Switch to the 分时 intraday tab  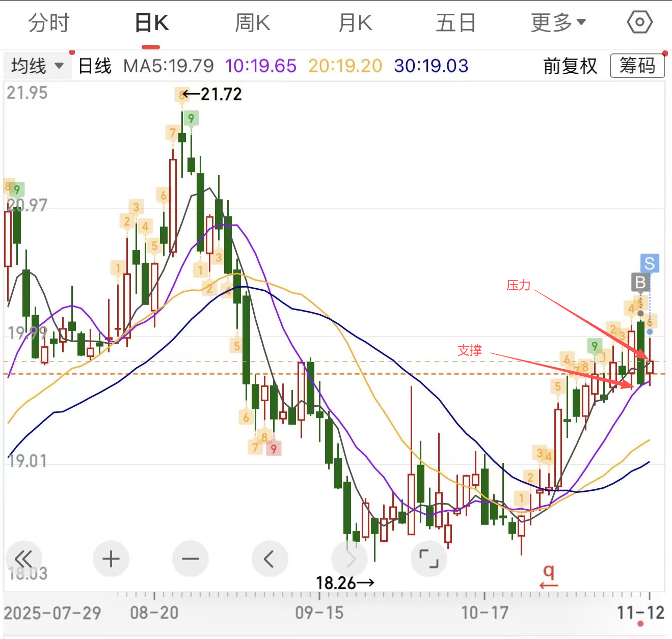(x=48, y=23)
